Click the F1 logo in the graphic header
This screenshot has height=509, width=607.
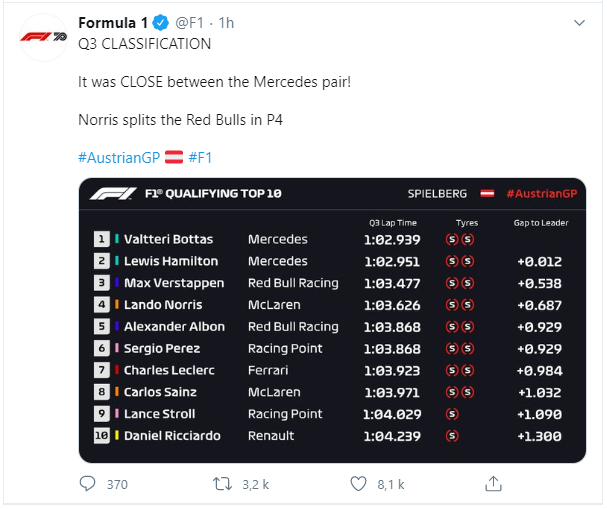[113, 194]
